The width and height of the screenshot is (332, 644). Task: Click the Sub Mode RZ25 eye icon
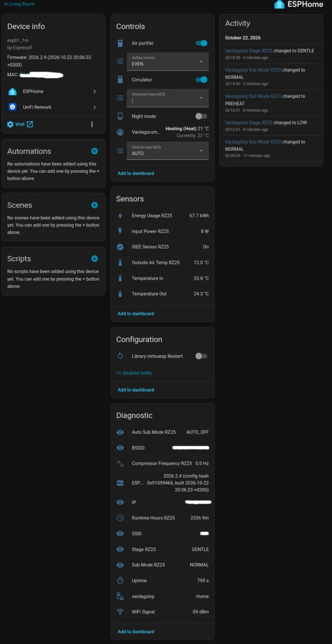point(120,565)
